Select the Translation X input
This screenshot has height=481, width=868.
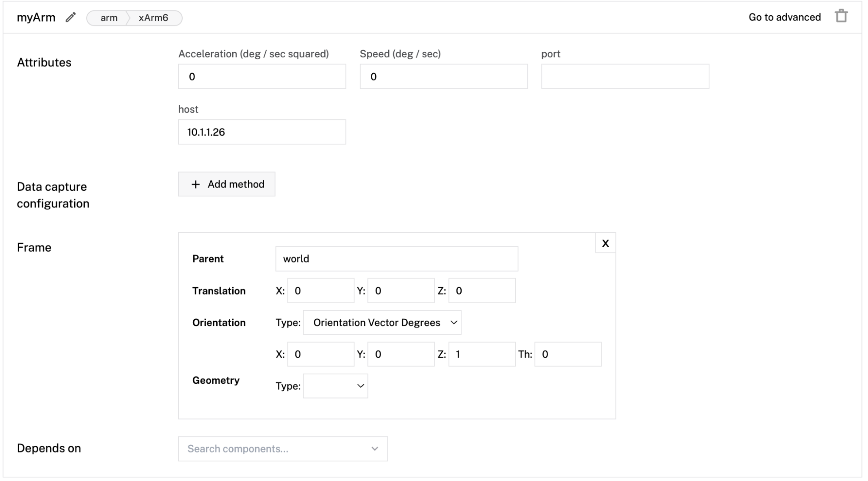point(320,291)
